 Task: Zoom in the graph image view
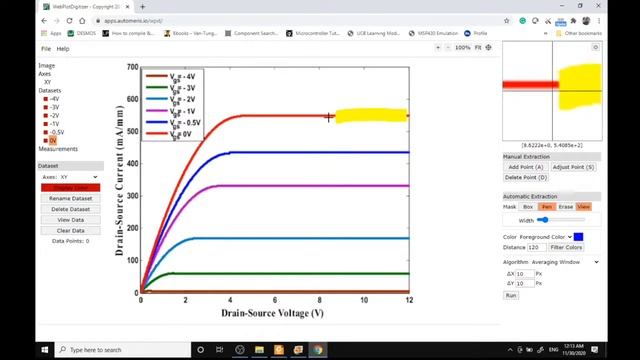pyautogui.click(x=438, y=48)
